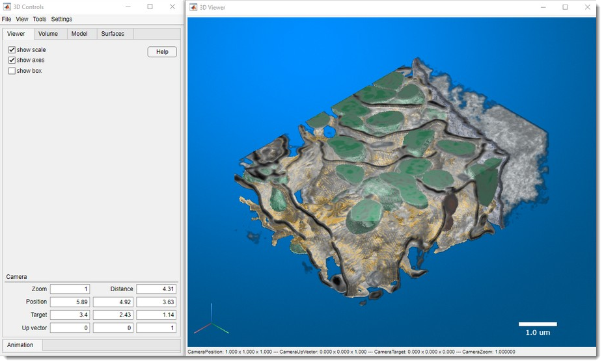Expand the Animation panel tab
604x364 pixels.
coord(20,345)
